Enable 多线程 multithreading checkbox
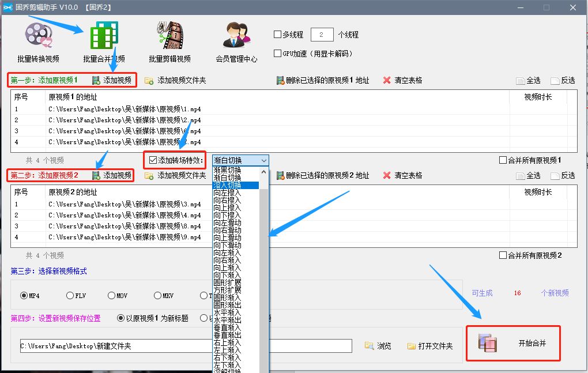588x373 pixels. tap(277, 35)
